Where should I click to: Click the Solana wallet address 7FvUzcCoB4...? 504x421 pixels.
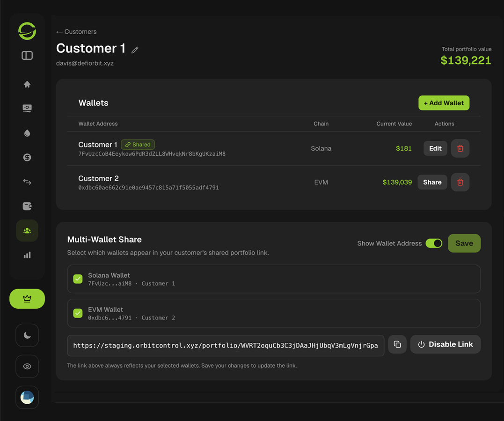[x=152, y=154]
